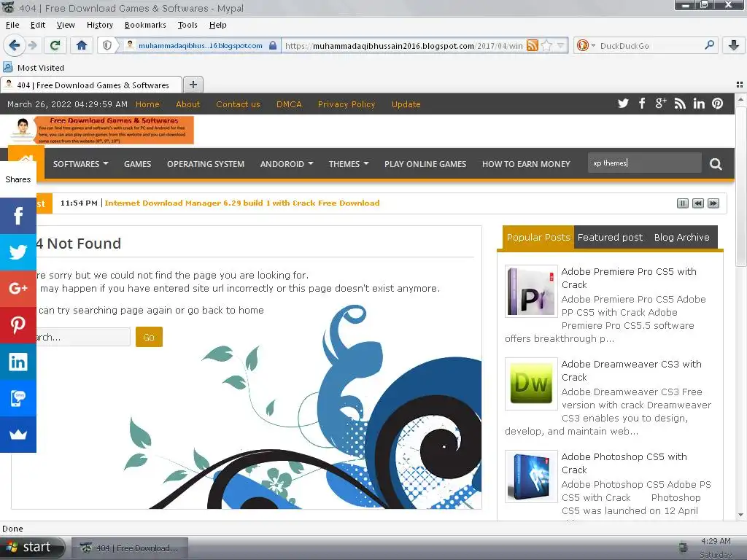Open PLAY ONLINE GAMES nav item
747x560 pixels.
(x=425, y=164)
